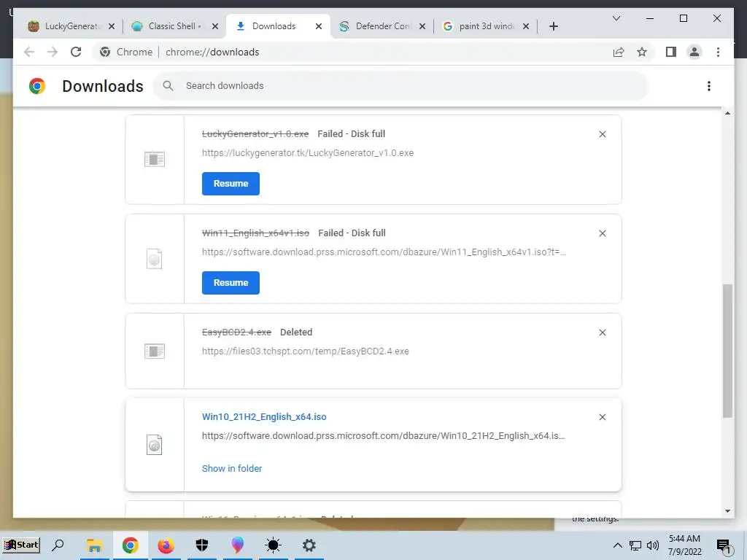Open the notification center icon
This screenshot has height=560, width=747.
pyautogui.click(x=724, y=545)
